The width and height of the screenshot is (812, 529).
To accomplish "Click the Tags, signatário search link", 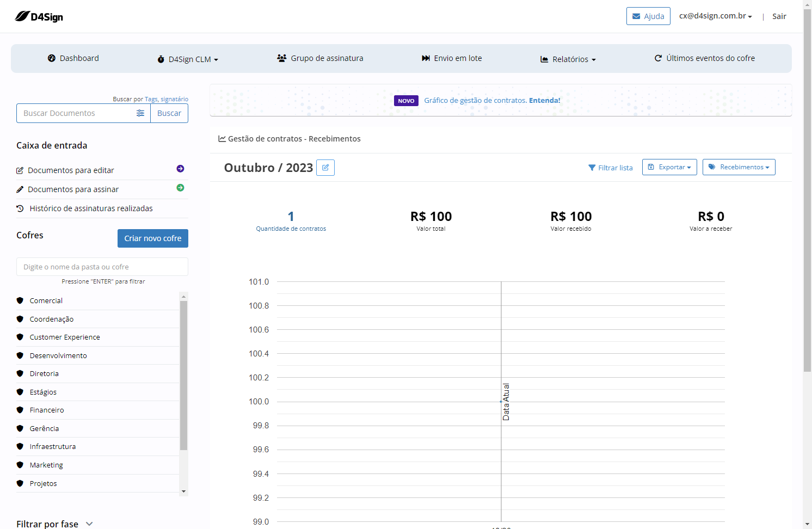I will click(167, 99).
